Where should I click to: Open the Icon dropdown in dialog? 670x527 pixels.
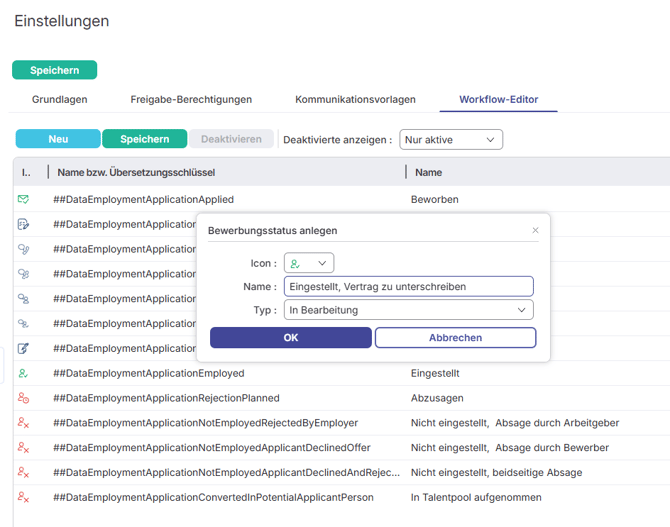click(x=309, y=263)
